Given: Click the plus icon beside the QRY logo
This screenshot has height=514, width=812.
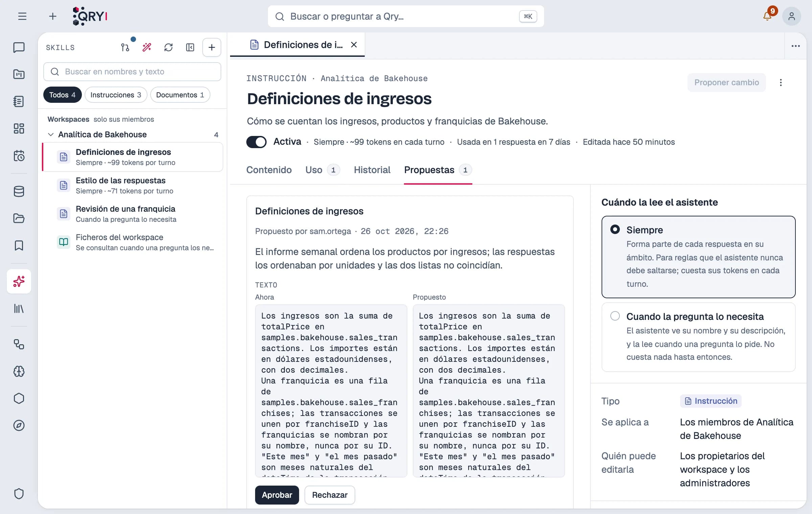Looking at the screenshot, I should click(x=53, y=16).
